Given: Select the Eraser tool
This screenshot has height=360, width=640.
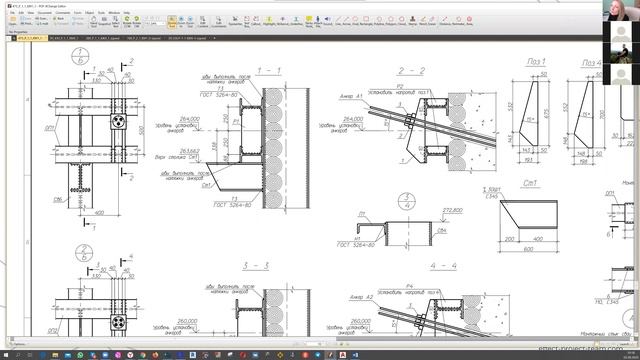Looking at the screenshot, I should click(432, 21).
